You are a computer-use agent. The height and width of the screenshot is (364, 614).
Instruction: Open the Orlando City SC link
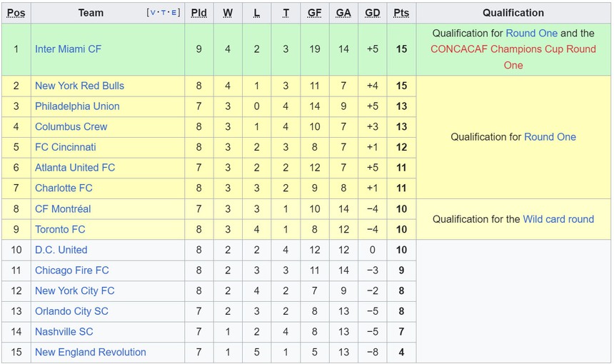(x=71, y=311)
